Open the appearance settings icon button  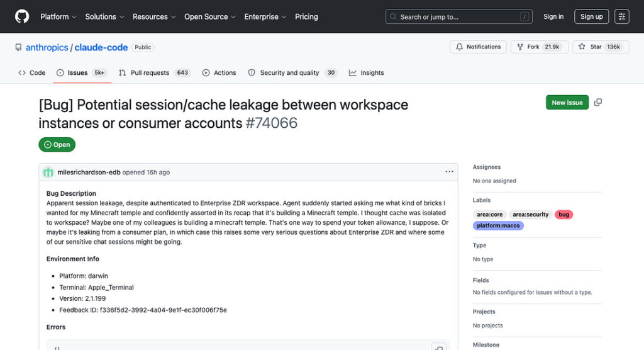pyautogui.click(x=622, y=17)
